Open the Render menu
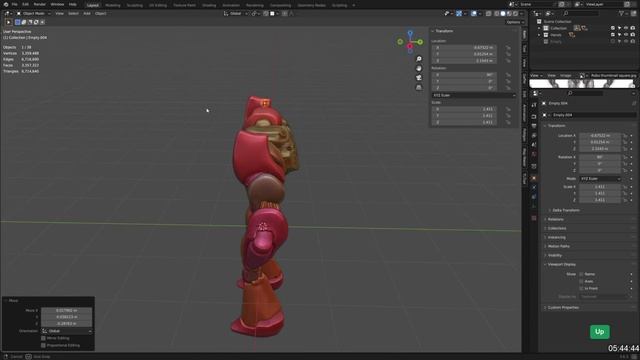The image size is (640, 360). [x=40, y=4]
